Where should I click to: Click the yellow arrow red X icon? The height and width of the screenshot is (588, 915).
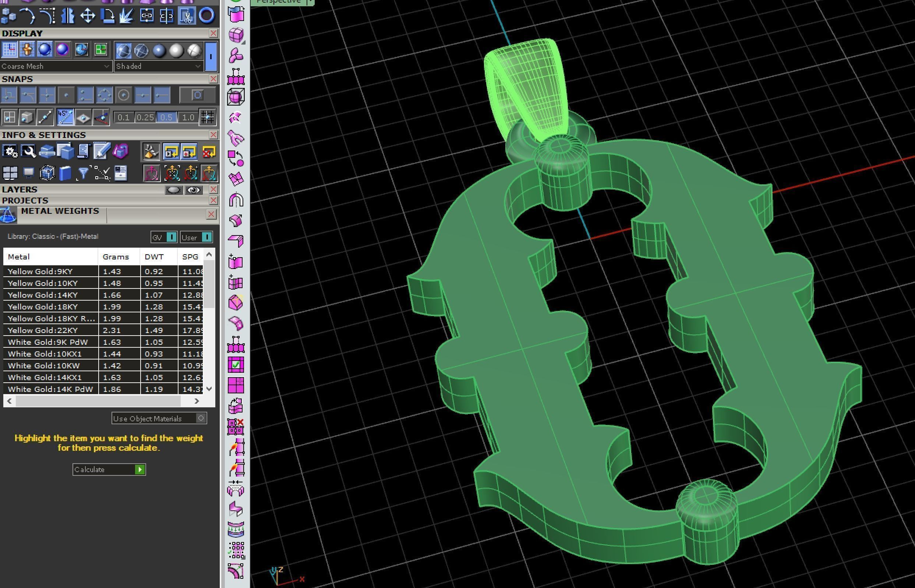click(x=209, y=152)
